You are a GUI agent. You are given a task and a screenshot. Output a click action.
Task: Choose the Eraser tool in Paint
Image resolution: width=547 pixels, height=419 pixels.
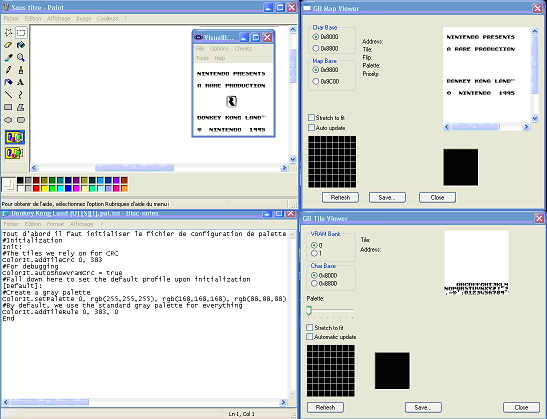point(8,45)
